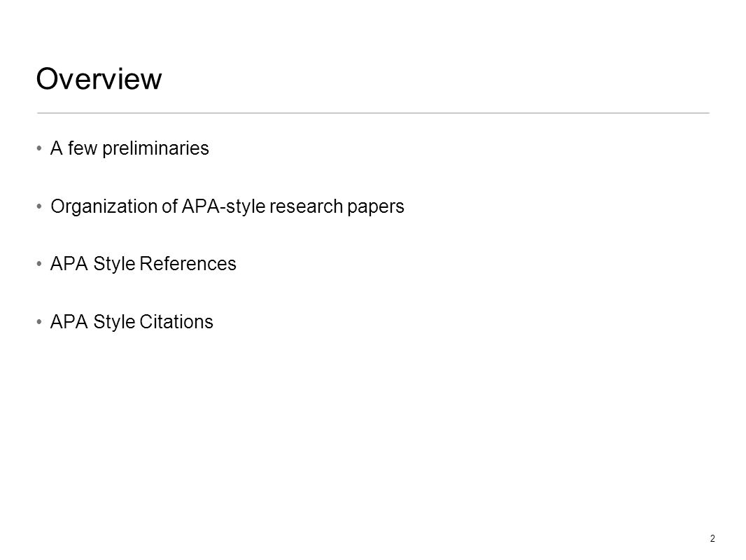The width and height of the screenshot is (746, 560).
Task: Select the 'A few preliminaries' bullet text
Action: click(129, 148)
